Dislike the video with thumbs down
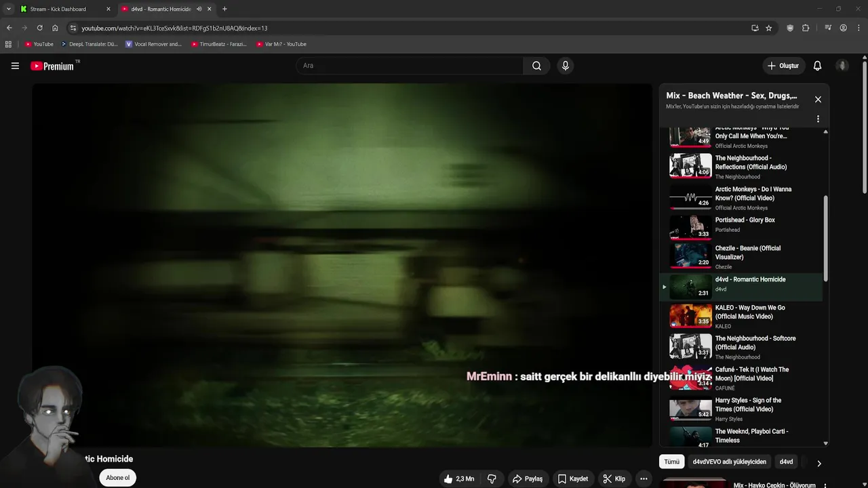 [x=492, y=479]
